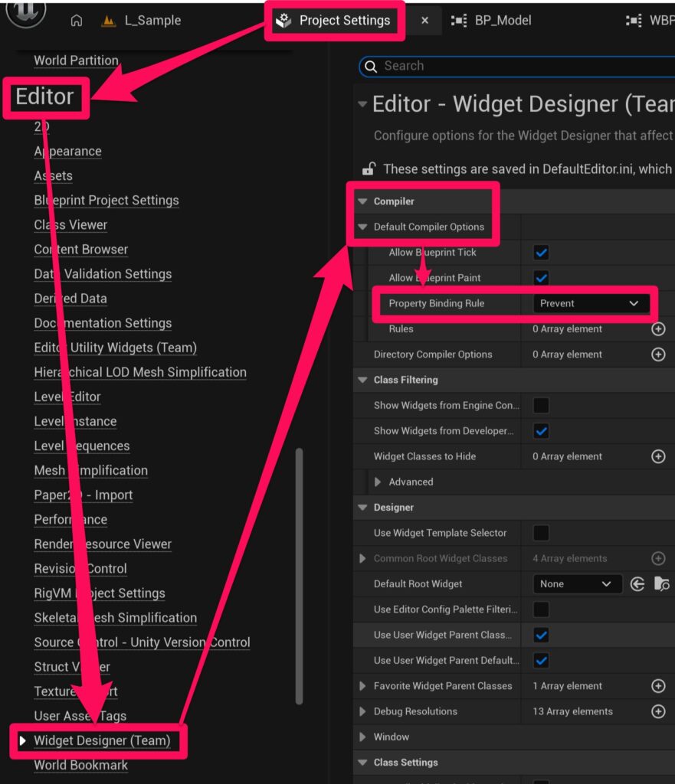Image resolution: width=675 pixels, height=784 pixels.
Task: Add element to Directory Compiler Options
Action: [x=657, y=354]
